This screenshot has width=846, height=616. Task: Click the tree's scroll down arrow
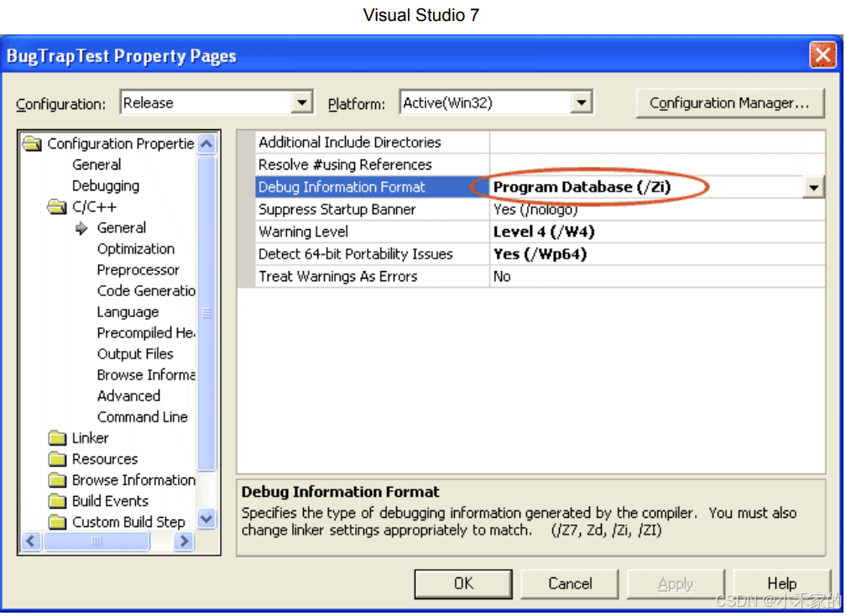click(x=206, y=519)
